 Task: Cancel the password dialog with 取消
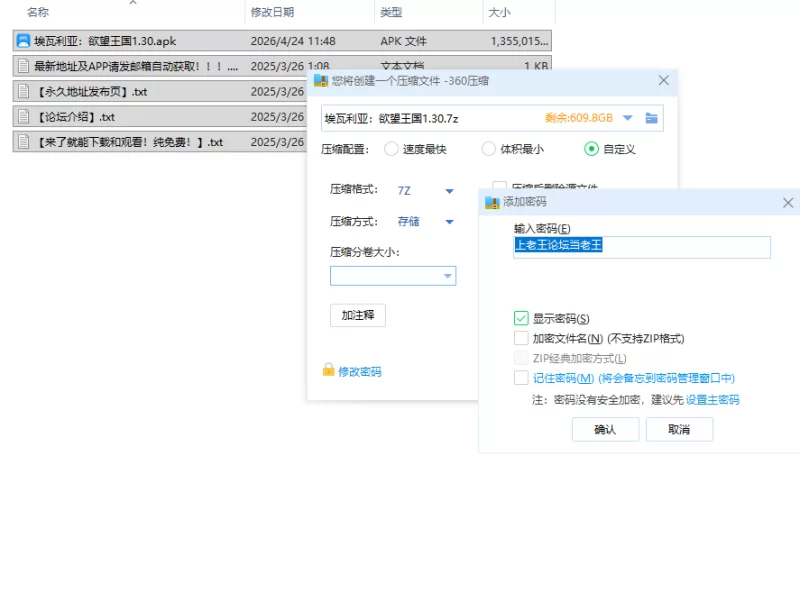point(679,429)
